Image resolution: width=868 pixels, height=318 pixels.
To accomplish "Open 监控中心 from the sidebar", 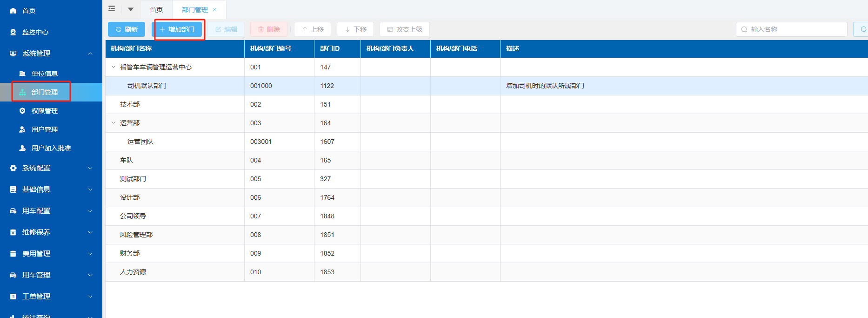I will [35, 32].
